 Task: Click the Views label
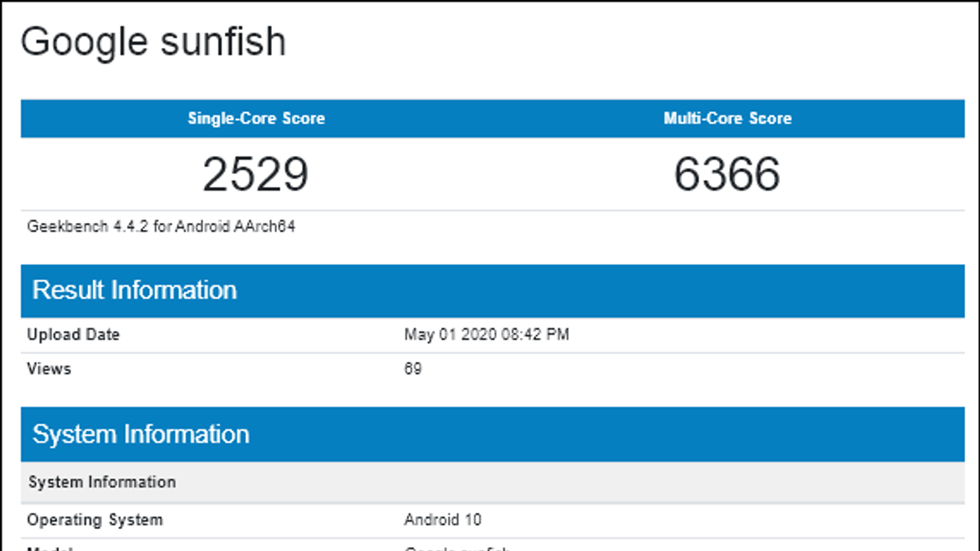tap(49, 369)
